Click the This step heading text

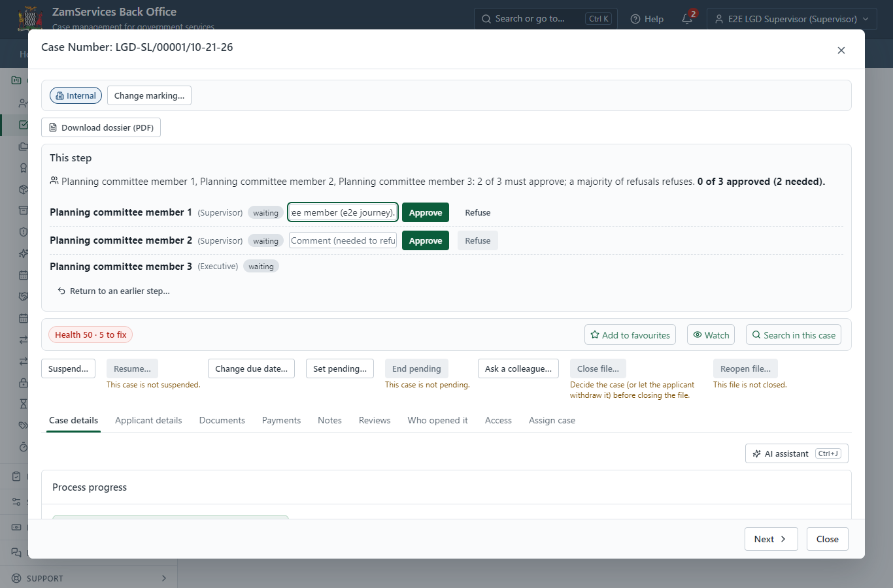pos(71,158)
